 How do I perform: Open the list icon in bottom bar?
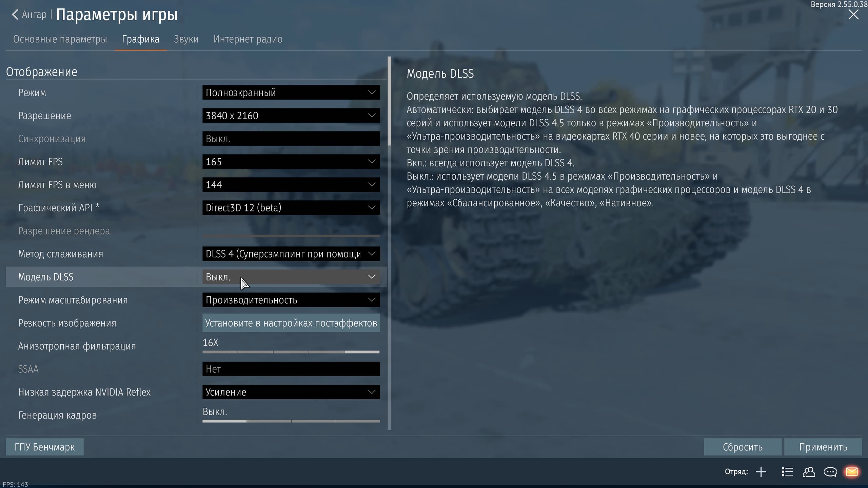tap(787, 472)
